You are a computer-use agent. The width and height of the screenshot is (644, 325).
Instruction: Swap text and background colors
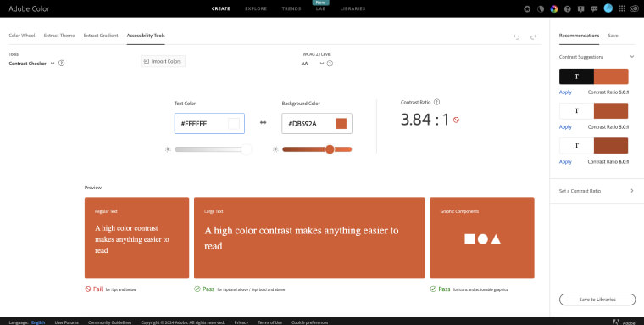[x=264, y=122]
